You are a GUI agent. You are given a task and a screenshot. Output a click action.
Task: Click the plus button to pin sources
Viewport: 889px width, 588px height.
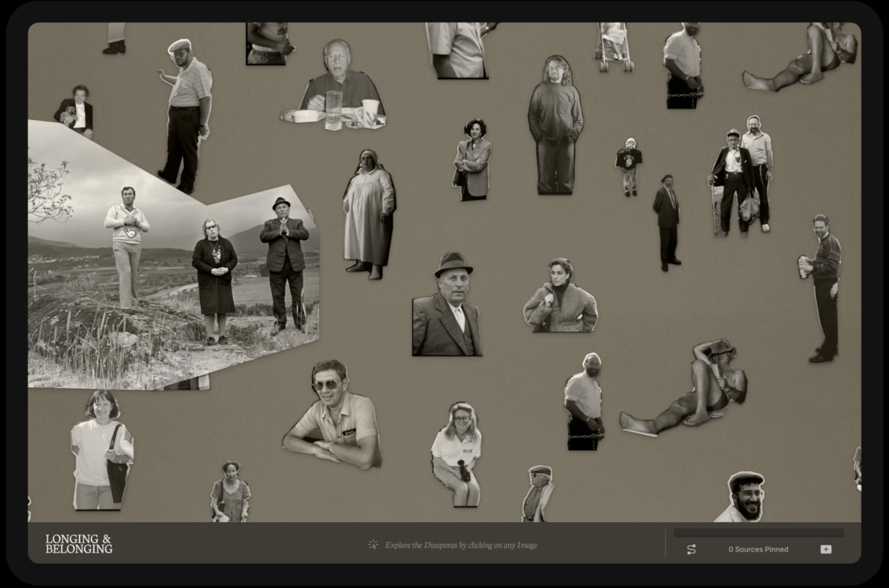[x=825, y=549]
